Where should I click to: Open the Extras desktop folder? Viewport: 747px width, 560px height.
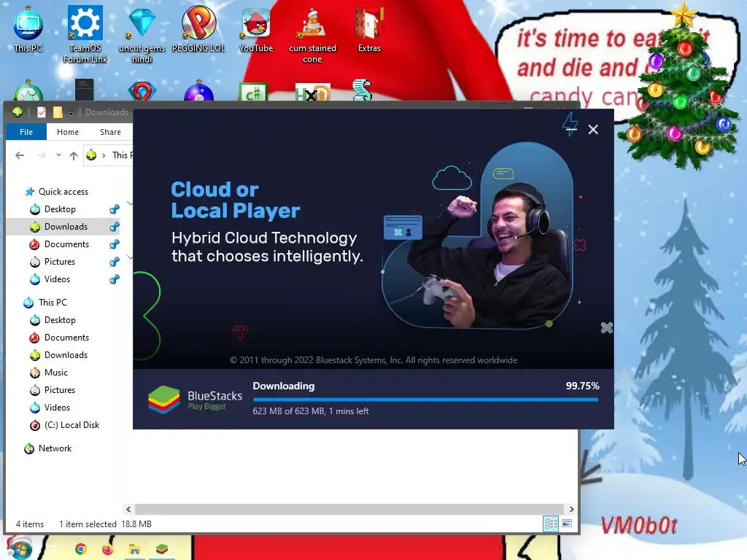[x=369, y=29]
